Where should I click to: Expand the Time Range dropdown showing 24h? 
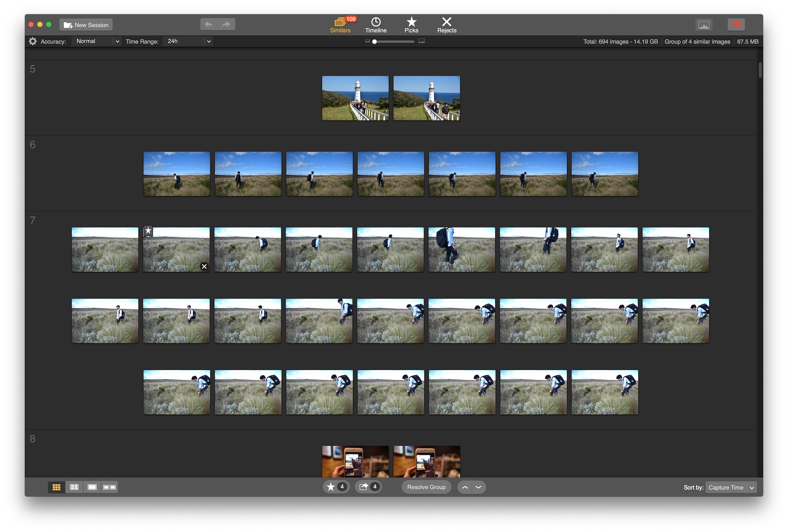pyautogui.click(x=188, y=41)
